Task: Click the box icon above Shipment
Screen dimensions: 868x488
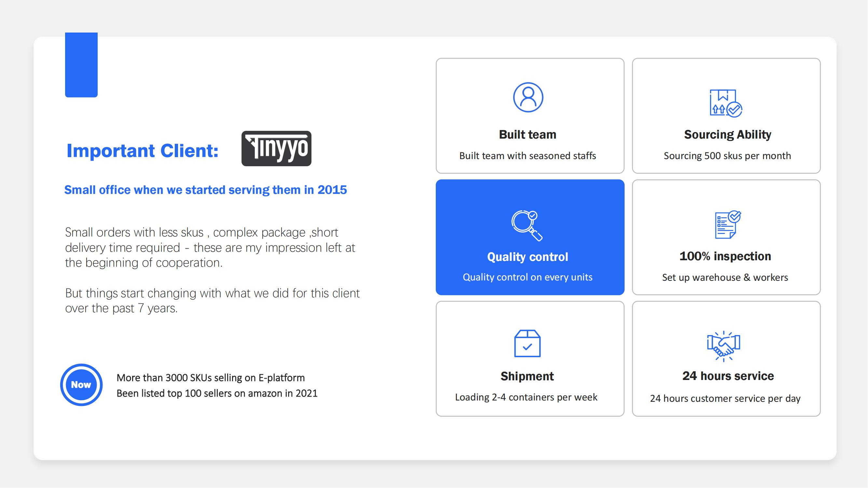Action: 527,343
